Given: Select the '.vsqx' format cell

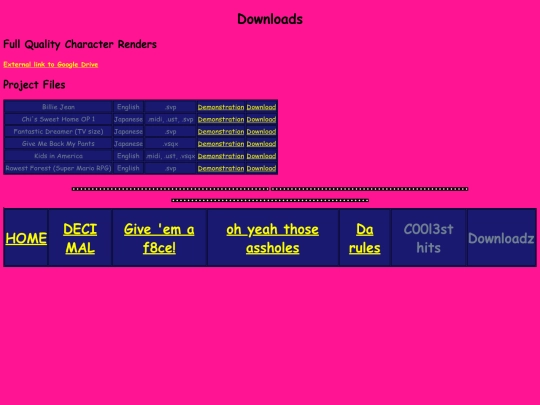Looking at the screenshot, I should pos(170,144).
